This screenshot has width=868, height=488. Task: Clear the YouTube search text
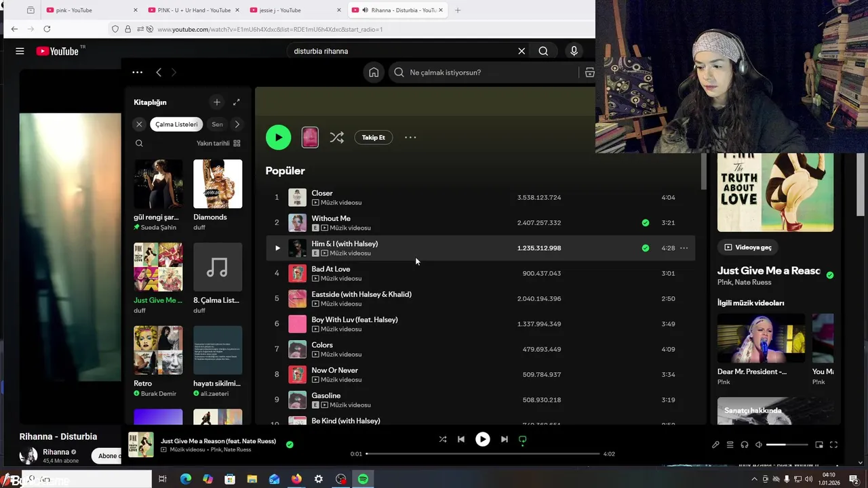tap(521, 51)
